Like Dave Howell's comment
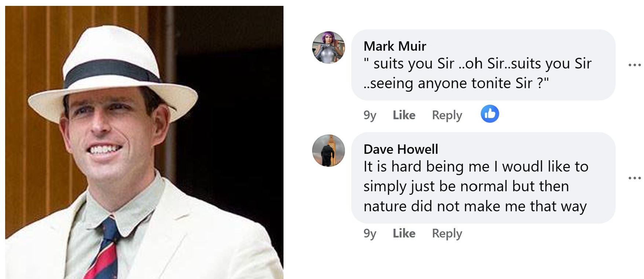This screenshot has width=644, height=279. tap(404, 233)
